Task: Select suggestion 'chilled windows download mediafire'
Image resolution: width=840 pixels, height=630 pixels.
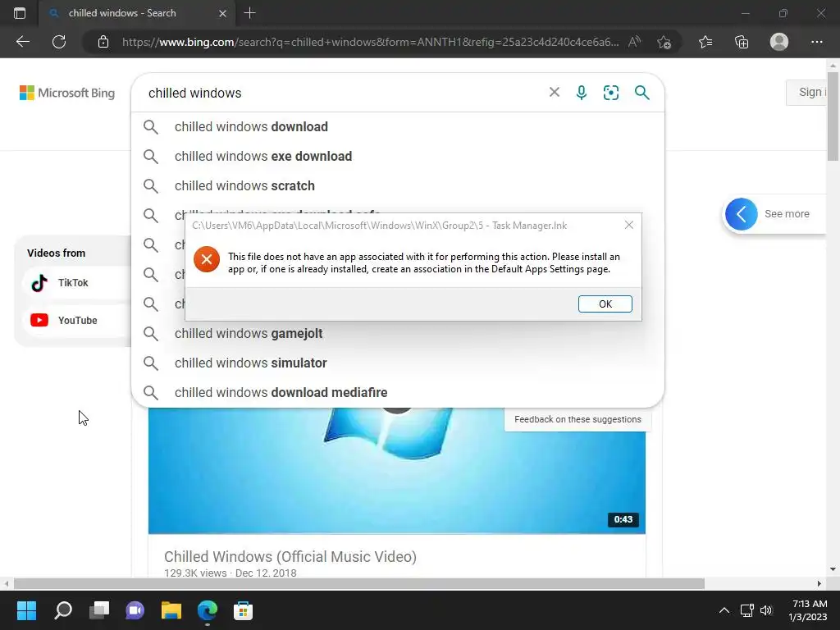Action: (x=398, y=393)
